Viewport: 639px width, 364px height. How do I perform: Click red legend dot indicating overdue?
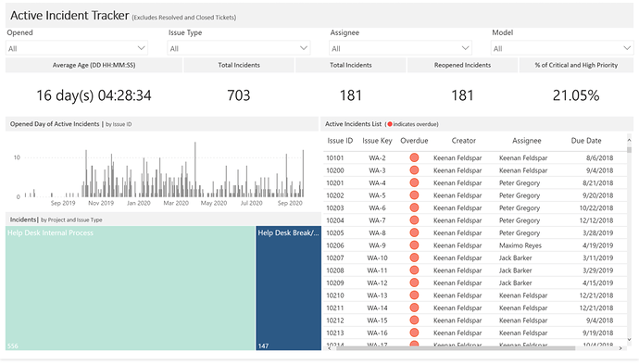[x=390, y=124]
